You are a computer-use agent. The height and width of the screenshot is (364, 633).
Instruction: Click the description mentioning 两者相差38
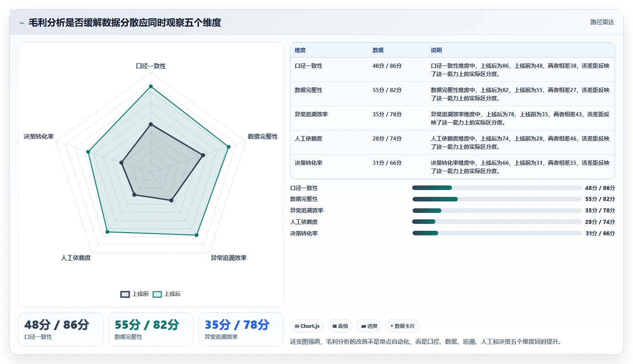(x=520, y=70)
